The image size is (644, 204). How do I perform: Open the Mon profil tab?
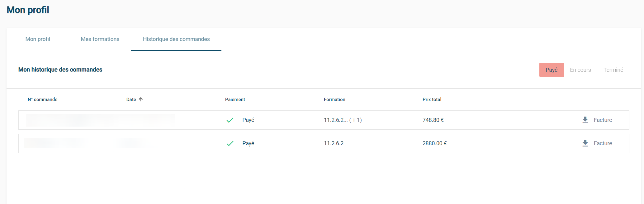point(38,39)
